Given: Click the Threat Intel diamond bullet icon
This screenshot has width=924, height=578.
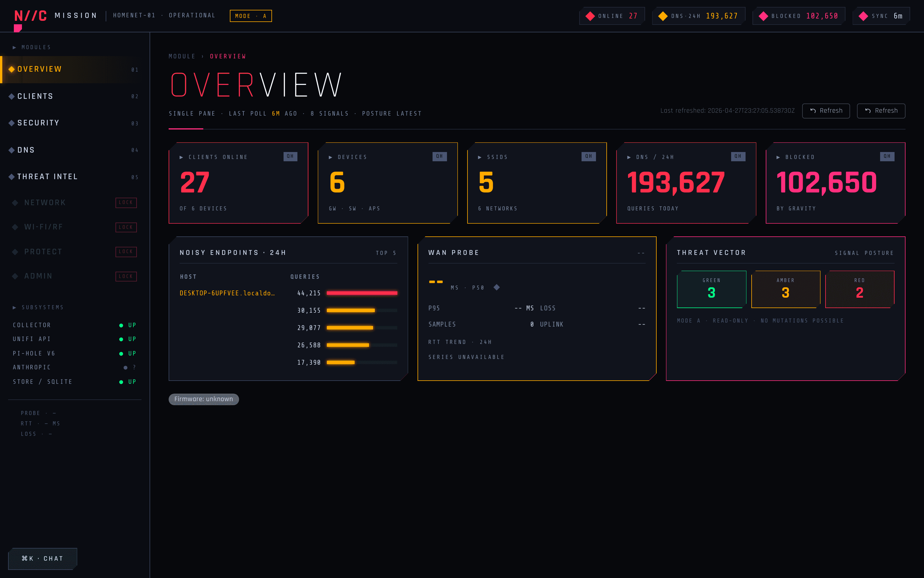Looking at the screenshot, I should pos(12,177).
